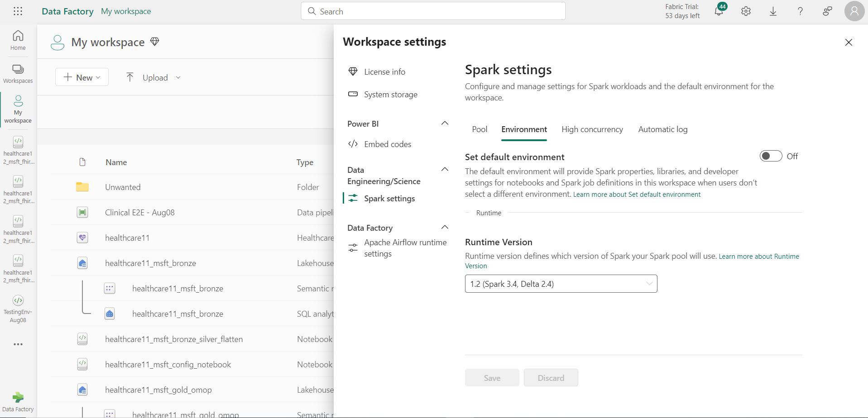Viewport: 868px width, 418px height.
Task: Click the top Search box
Action: click(433, 11)
